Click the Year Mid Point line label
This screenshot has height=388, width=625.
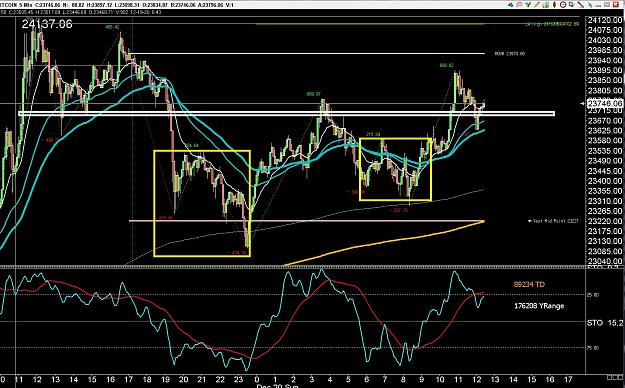553,221
